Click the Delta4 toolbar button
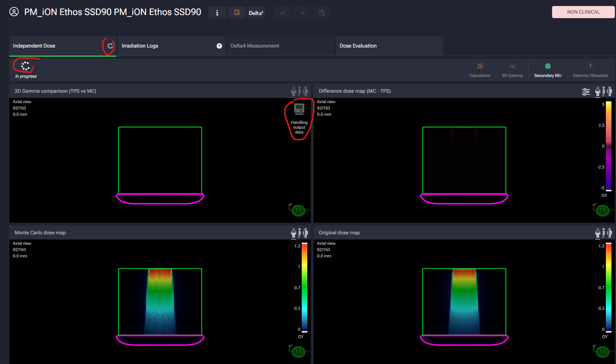This screenshot has width=616, height=364. point(256,13)
